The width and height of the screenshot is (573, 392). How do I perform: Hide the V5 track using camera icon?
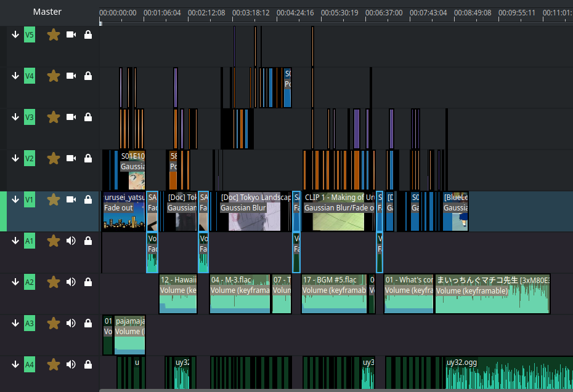[x=71, y=35]
